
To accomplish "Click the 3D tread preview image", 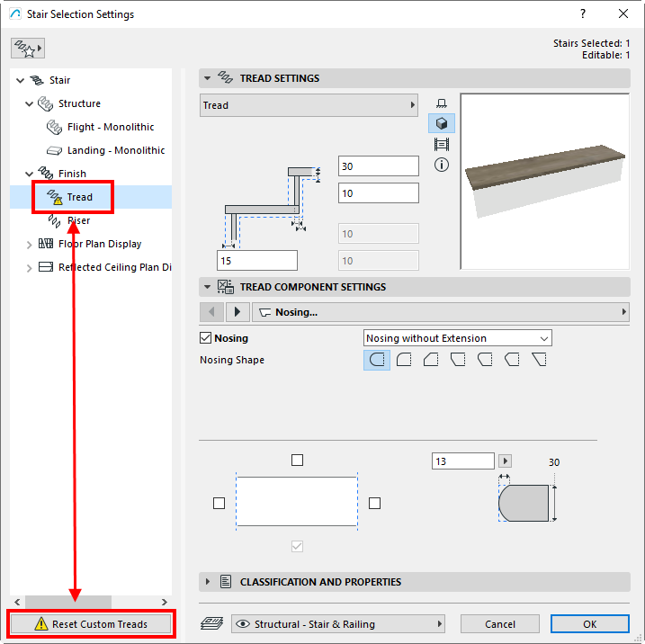I will coord(544,182).
